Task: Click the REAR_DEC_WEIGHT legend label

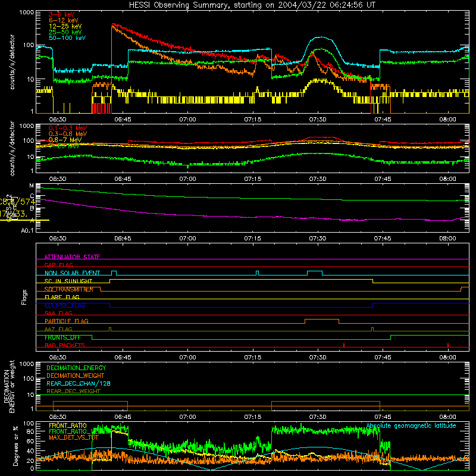Action: point(73,392)
